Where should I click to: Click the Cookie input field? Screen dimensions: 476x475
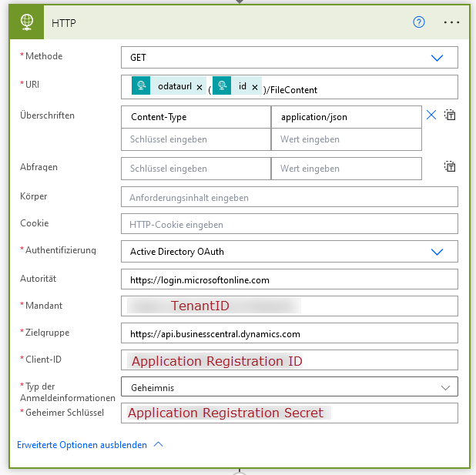tap(290, 224)
